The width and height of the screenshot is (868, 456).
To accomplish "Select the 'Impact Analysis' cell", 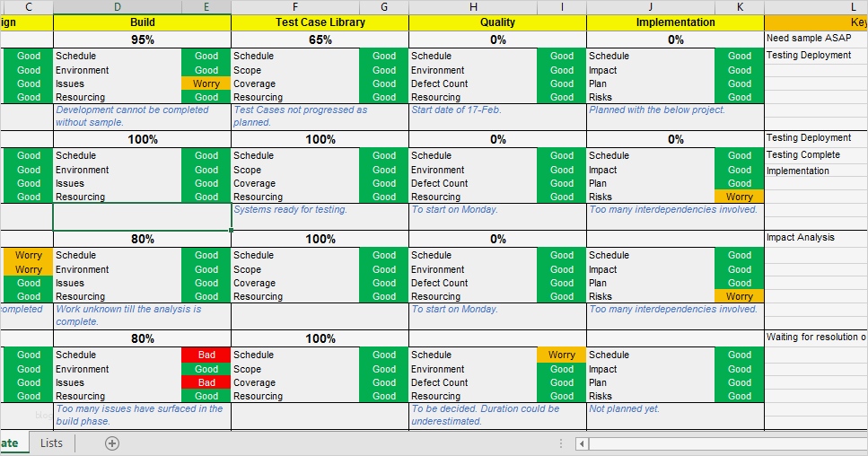I will tap(816, 237).
